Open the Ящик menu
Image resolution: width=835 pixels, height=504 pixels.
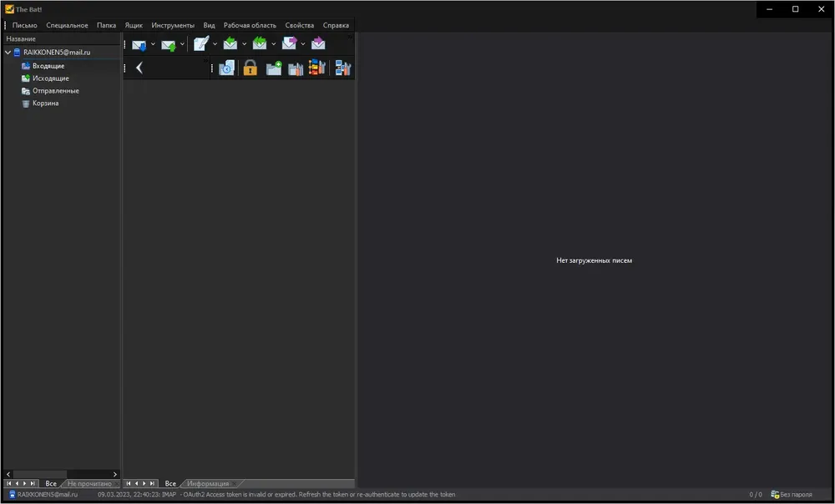[x=134, y=25]
